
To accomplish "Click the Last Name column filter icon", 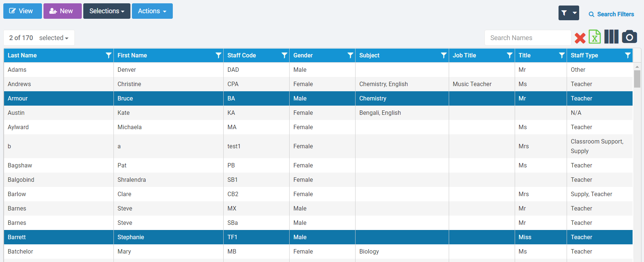I will click(x=108, y=55).
